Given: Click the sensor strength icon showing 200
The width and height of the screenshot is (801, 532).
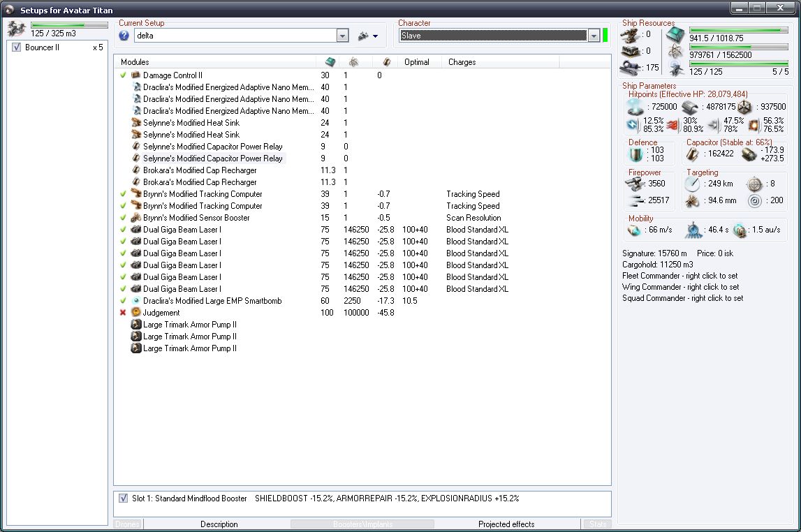Looking at the screenshot, I should point(754,200).
